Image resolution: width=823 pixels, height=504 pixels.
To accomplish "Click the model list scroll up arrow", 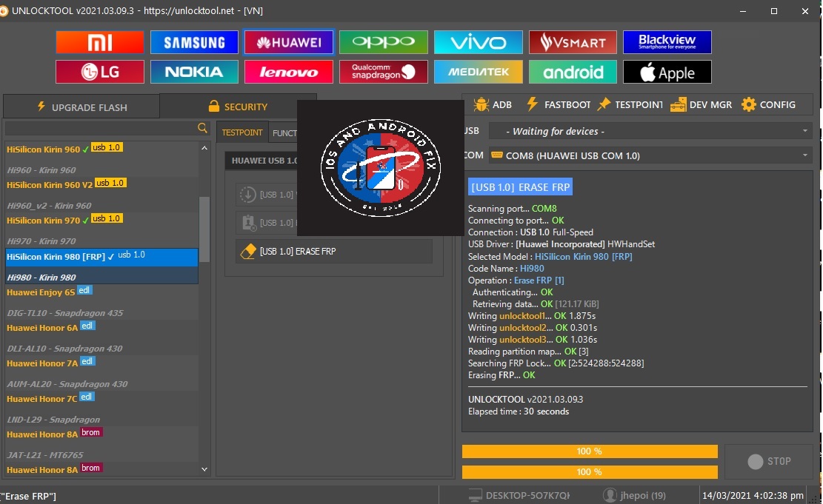I will tap(204, 149).
